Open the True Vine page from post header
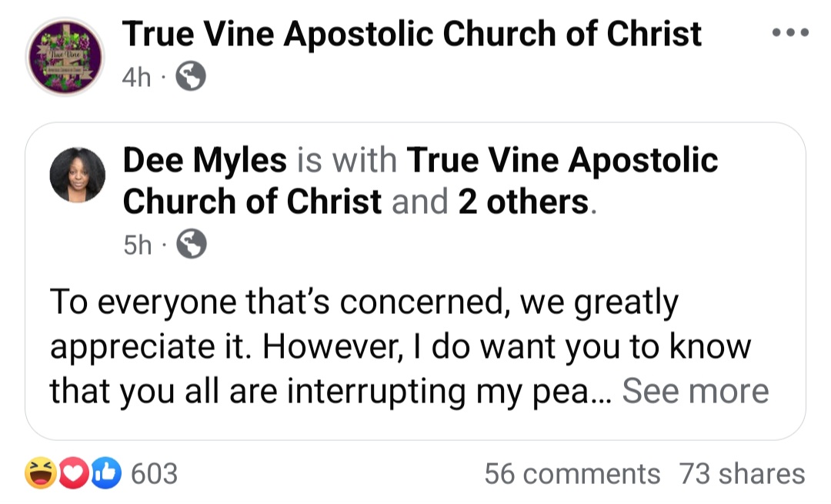Screen dimensions: 831x504 [x=412, y=34]
